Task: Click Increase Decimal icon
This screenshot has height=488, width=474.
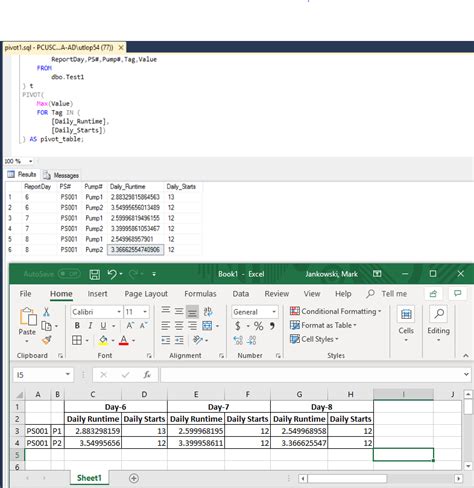Action: coord(238,340)
